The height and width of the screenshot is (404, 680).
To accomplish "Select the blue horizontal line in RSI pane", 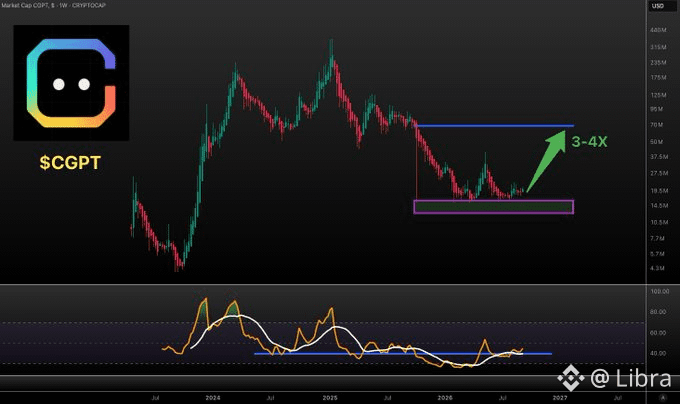I will [x=403, y=354].
